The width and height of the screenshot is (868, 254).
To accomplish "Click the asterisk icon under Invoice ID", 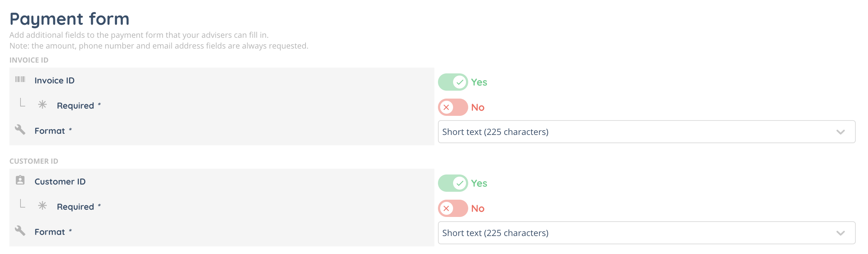I will pyautogui.click(x=42, y=105).
